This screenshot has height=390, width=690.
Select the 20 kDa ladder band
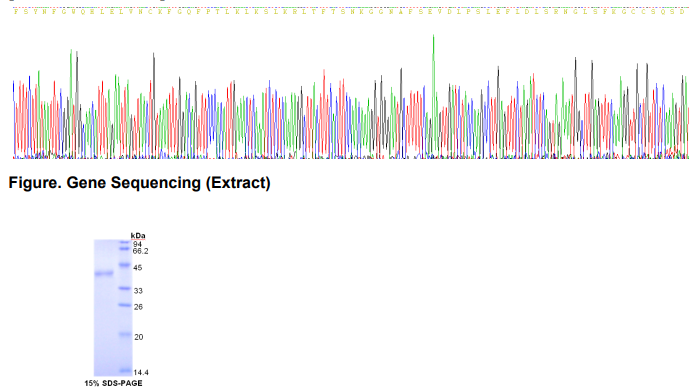(x=125, y=335)
